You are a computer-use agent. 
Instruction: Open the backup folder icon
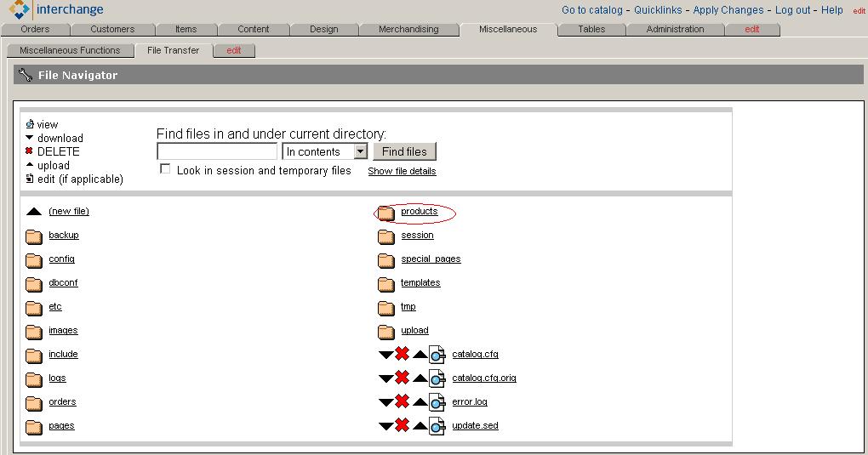coord(34,237)
